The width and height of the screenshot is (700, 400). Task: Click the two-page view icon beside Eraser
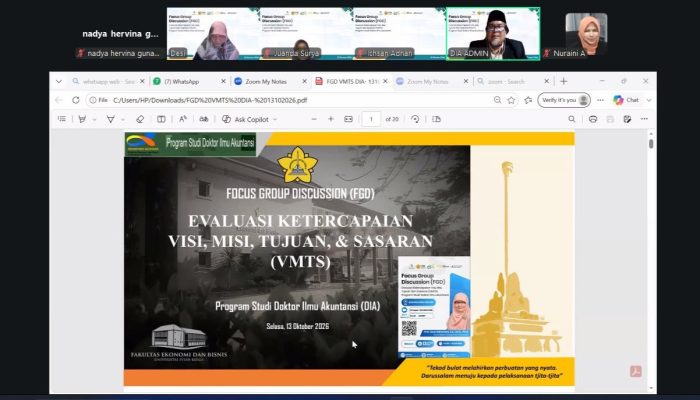[161, 119]
